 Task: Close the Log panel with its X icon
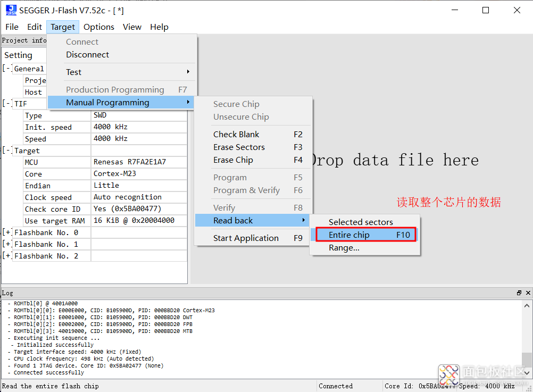pyautogui.click(x=528, y=293)
